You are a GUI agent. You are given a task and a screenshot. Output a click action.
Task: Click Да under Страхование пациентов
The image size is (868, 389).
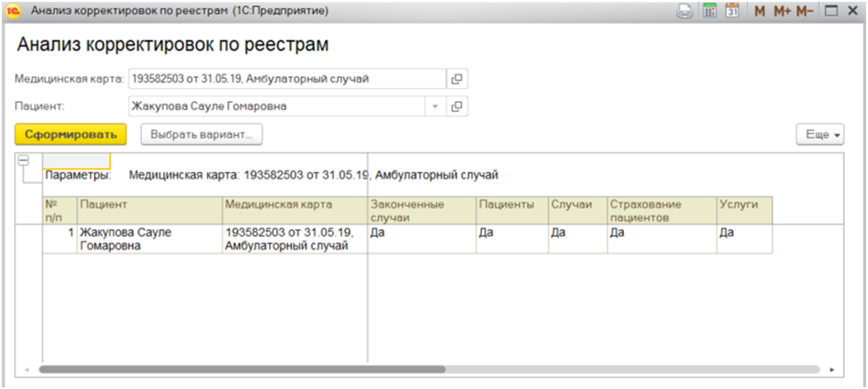(x=662, y=240)
